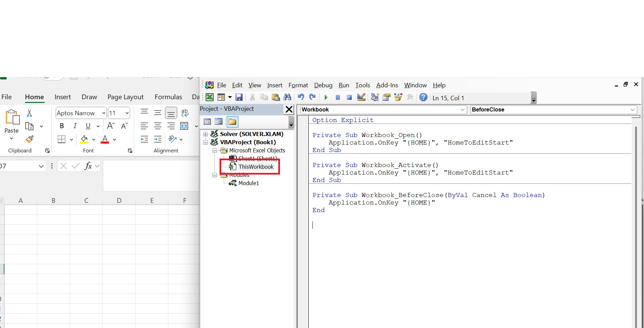The width and height of the screenshot is (644, 328).
Task: Click Decrease Indent in the Alignment group
Action: [x=144, y=139]
